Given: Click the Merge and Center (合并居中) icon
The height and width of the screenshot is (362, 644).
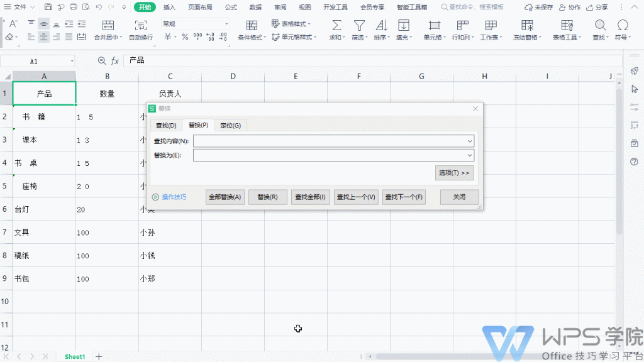Looking at the screenshot, I should click(108, 26).
